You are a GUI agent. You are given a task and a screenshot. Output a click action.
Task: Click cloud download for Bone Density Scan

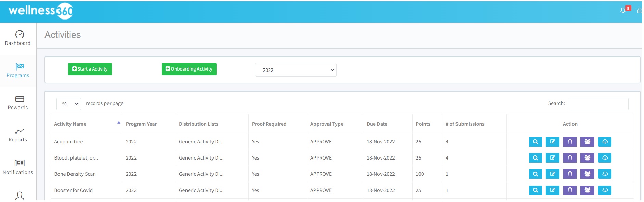pyautogui.click(x=605, y=174)
